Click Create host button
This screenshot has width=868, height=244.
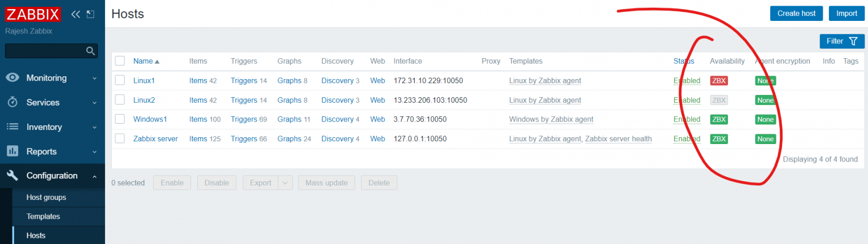[796, 14]
